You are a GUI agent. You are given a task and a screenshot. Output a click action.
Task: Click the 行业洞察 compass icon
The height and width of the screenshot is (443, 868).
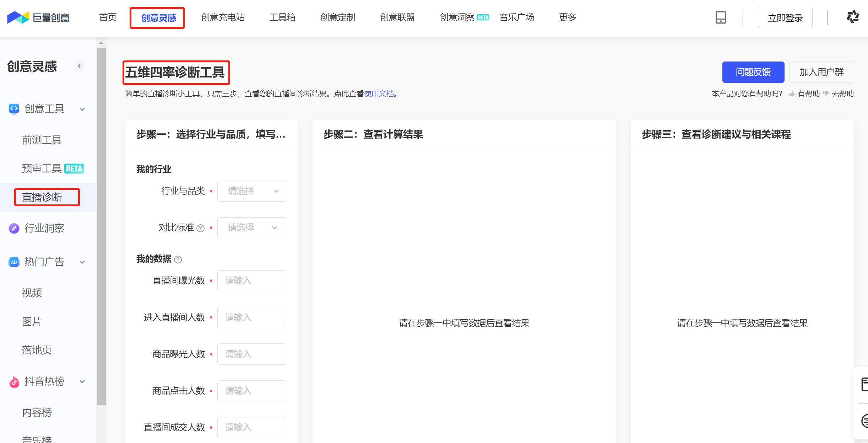pos(14,228)
